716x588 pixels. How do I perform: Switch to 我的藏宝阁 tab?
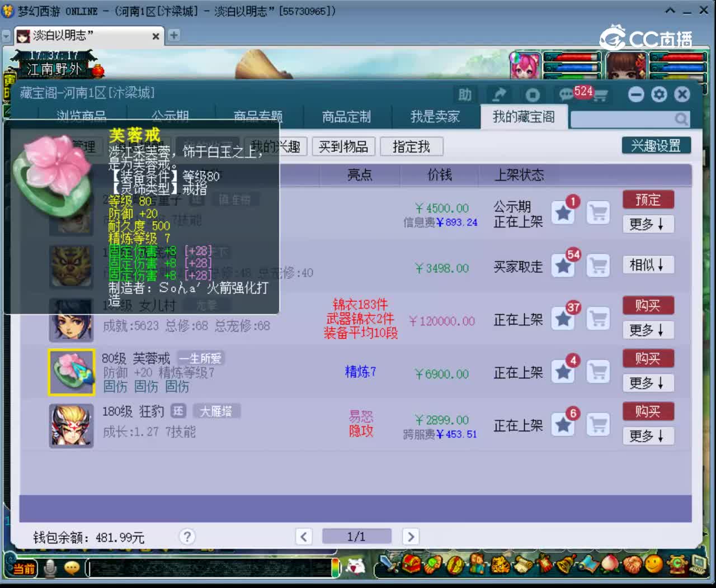coord(524,116)
